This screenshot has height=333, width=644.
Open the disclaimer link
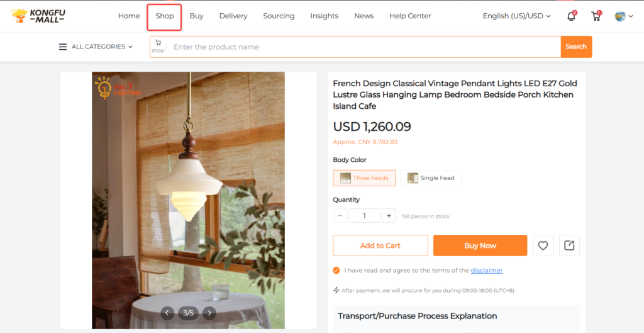coord(487,271)
